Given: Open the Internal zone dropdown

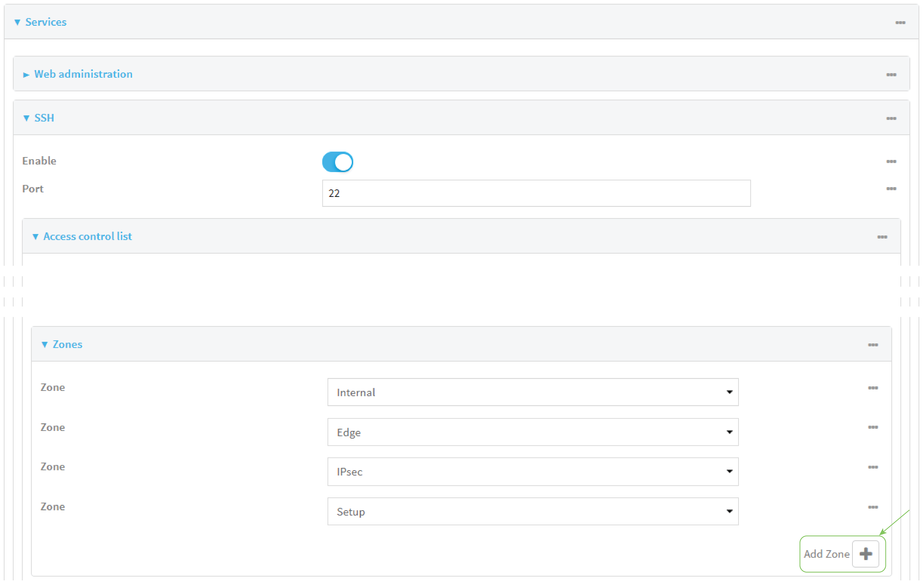Looking at the screenshot, I should [x=533, y=392].
